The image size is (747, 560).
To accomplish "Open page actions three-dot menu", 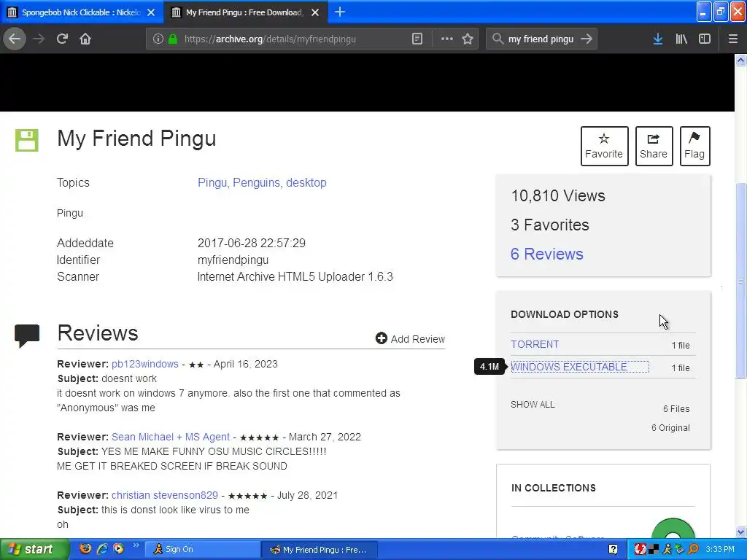I will tap(447, 39).
